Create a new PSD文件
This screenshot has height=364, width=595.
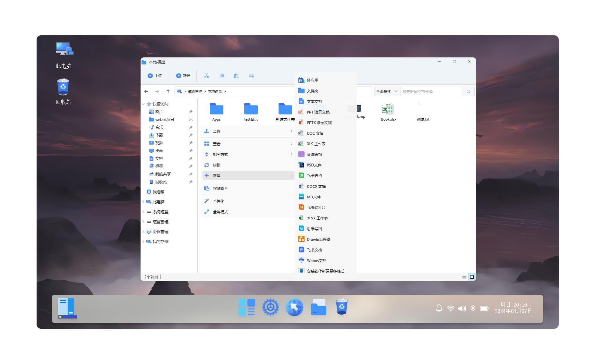pyautogui.click(x=325, y=165)
